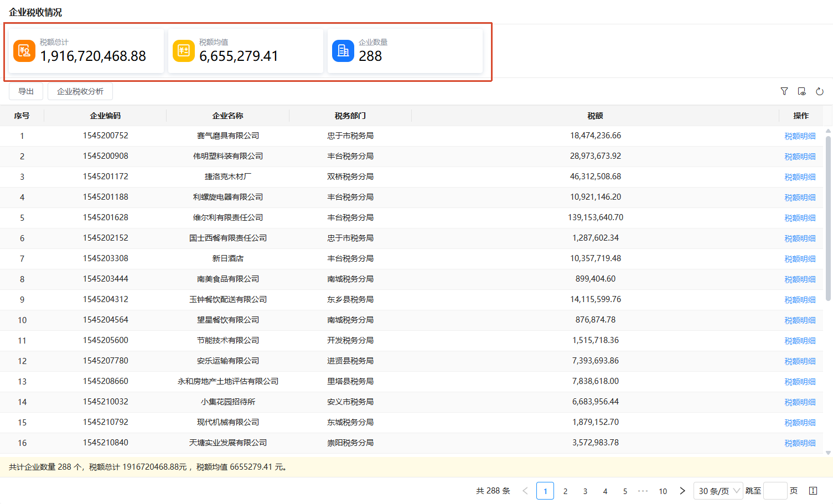Click the 税务部门 column header

tap(350, 116)
